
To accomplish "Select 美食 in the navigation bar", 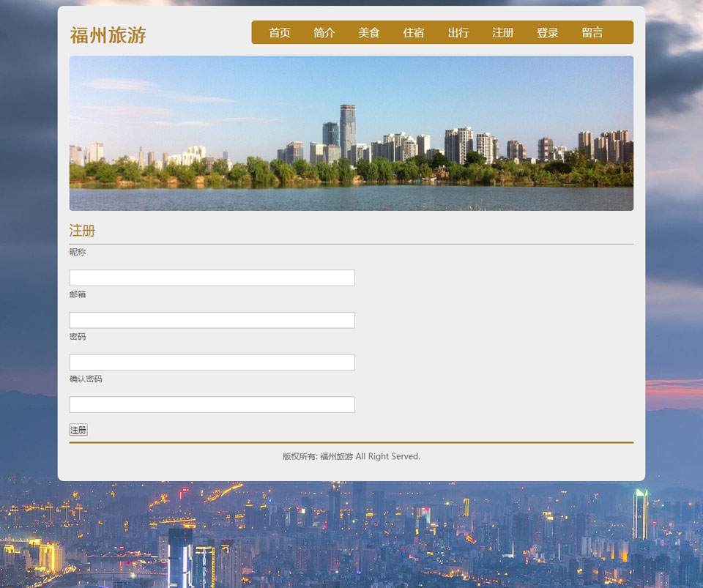I will coord(369,33).
